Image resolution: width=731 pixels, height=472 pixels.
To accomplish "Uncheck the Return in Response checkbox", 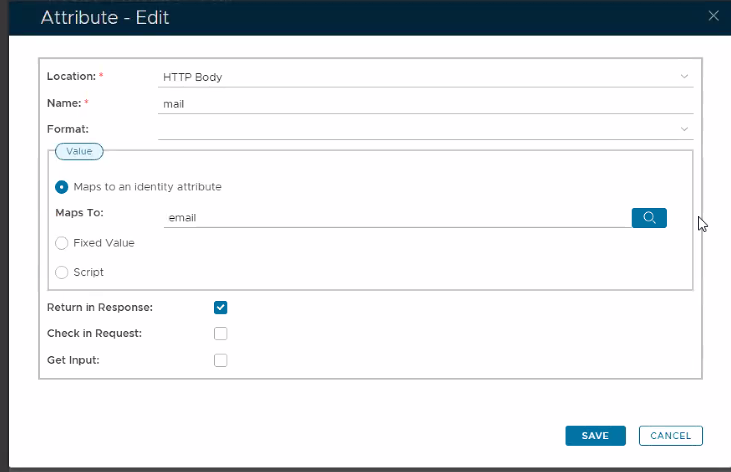I will (221, 308).
